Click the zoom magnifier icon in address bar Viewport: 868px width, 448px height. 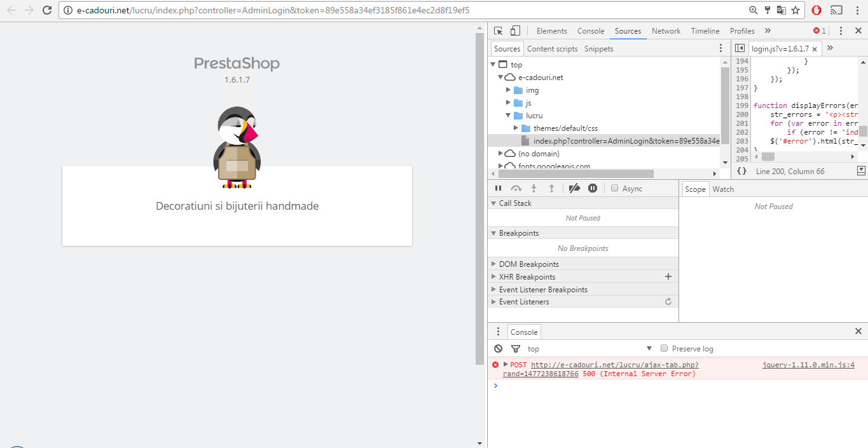(x=754, y=10)
